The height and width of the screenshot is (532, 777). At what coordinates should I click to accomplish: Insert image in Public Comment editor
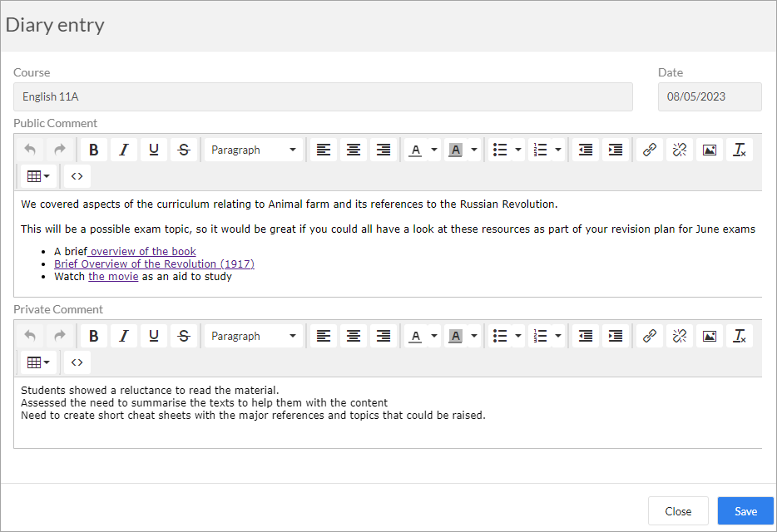tap(710, 150)
